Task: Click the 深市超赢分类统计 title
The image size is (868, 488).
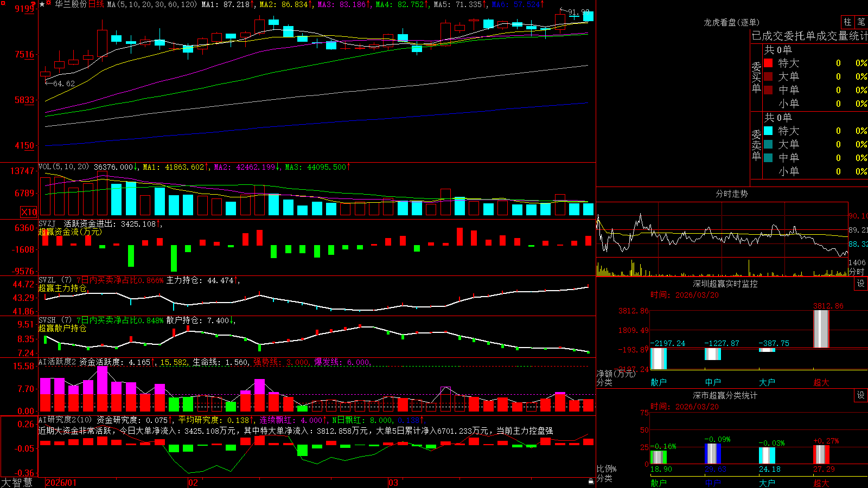Action: tap(725, 395)
